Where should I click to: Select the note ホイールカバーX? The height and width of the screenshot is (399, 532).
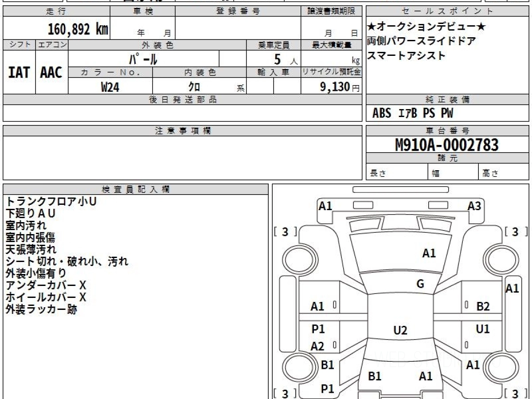tap(46, 297)
